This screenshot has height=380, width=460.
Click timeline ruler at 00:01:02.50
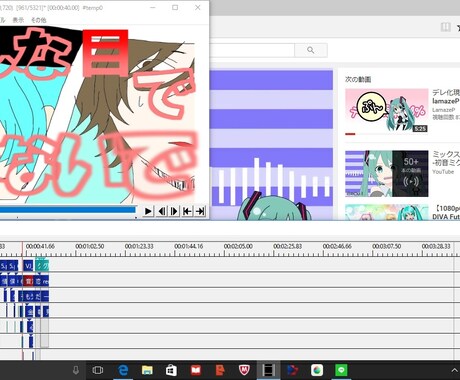[x=90, y=246]
